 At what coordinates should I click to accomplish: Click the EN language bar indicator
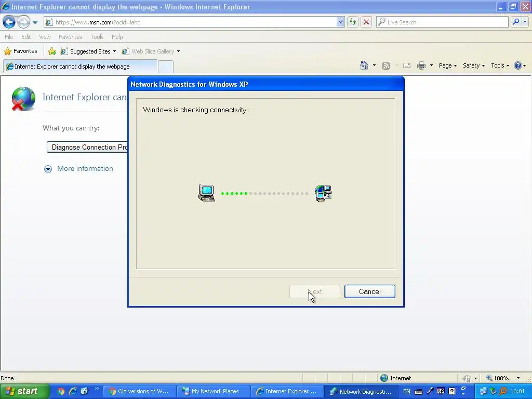406,391
